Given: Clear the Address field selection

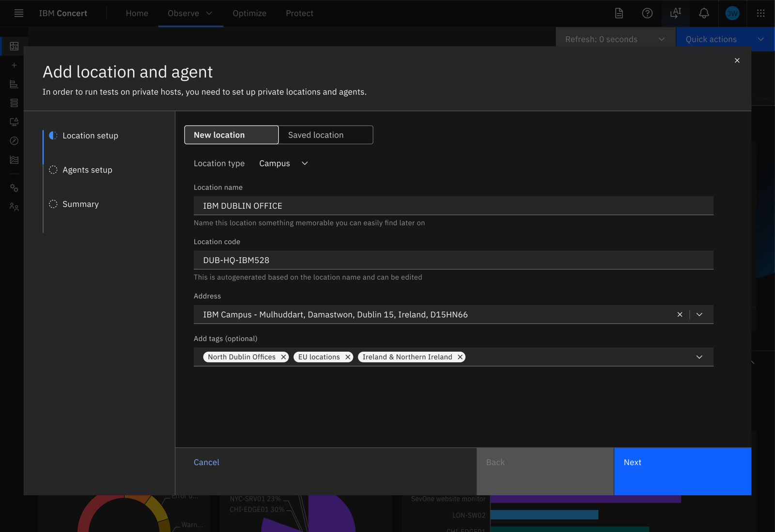Looking at the screenshot, I should point(680,314).
